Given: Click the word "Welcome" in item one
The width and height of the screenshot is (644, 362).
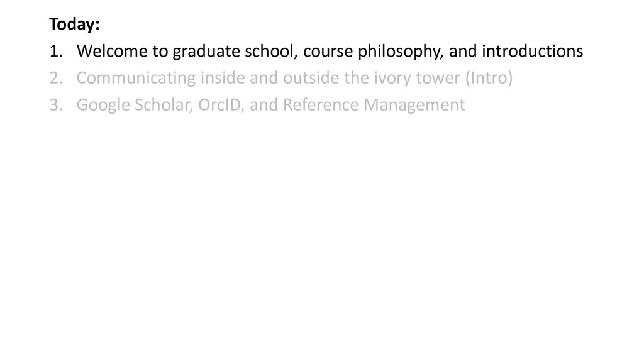Looking at the screenshot, I should 112,51.
